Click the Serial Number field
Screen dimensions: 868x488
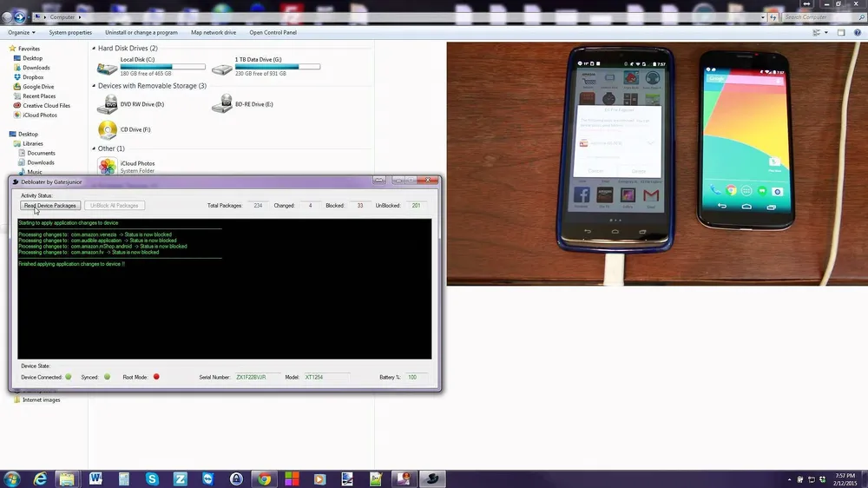(x=257, y=377)
